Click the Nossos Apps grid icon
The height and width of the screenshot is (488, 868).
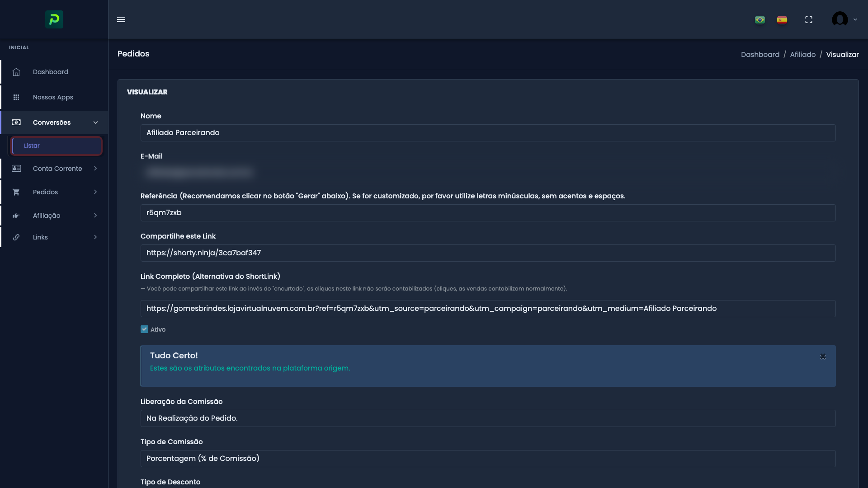click(16, 98)
